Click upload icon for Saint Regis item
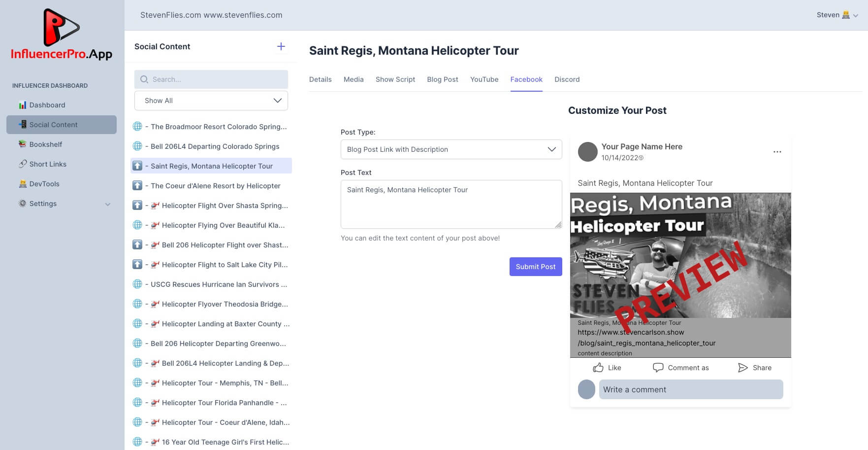 [x=137, y=166]
